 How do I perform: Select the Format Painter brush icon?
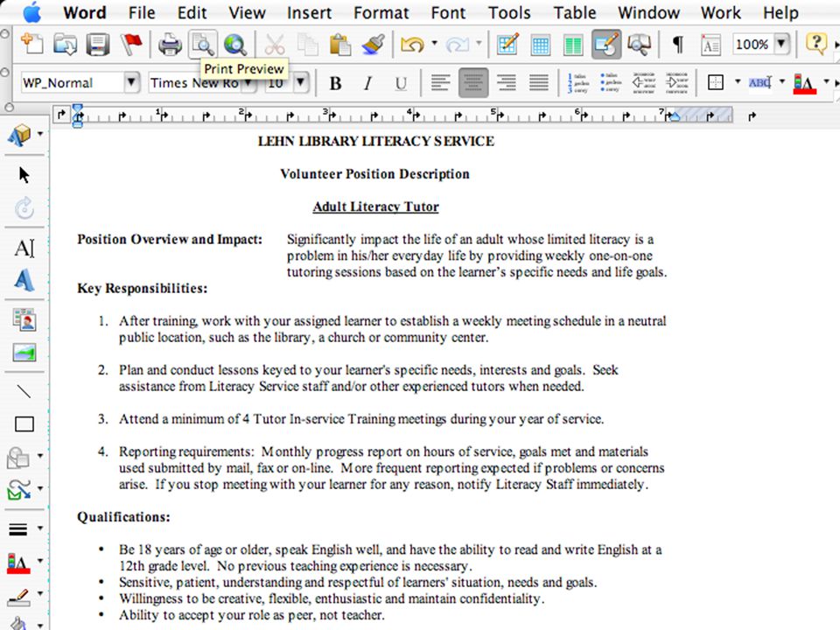[x=374, y=44]
